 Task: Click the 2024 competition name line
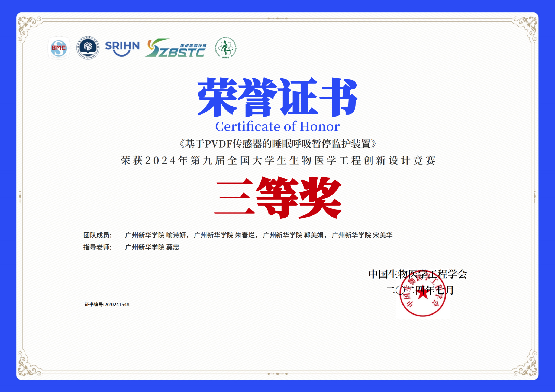[x=278, y=161]
